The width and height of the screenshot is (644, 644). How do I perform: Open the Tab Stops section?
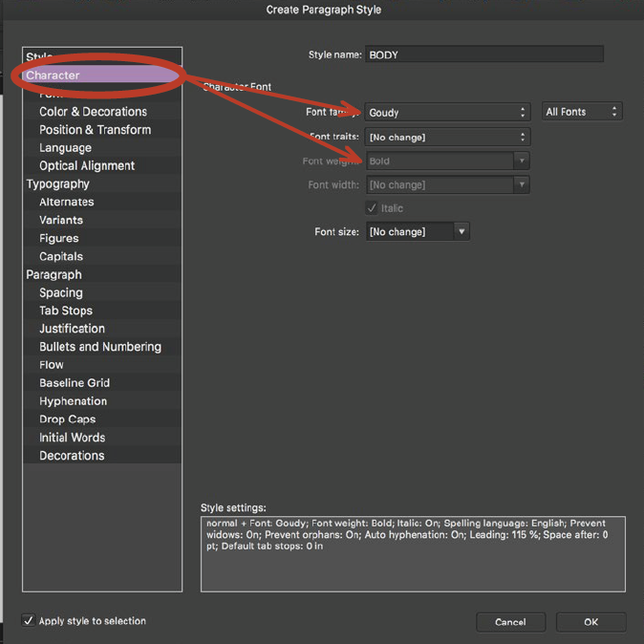[x=65, y=311]
